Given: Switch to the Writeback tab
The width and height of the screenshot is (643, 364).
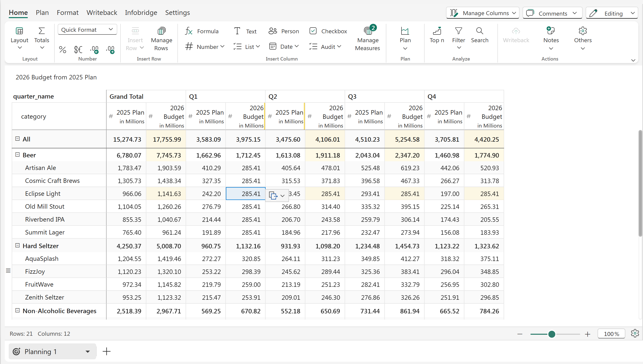Looking at the screenshot, I should (x=102, y=12).
